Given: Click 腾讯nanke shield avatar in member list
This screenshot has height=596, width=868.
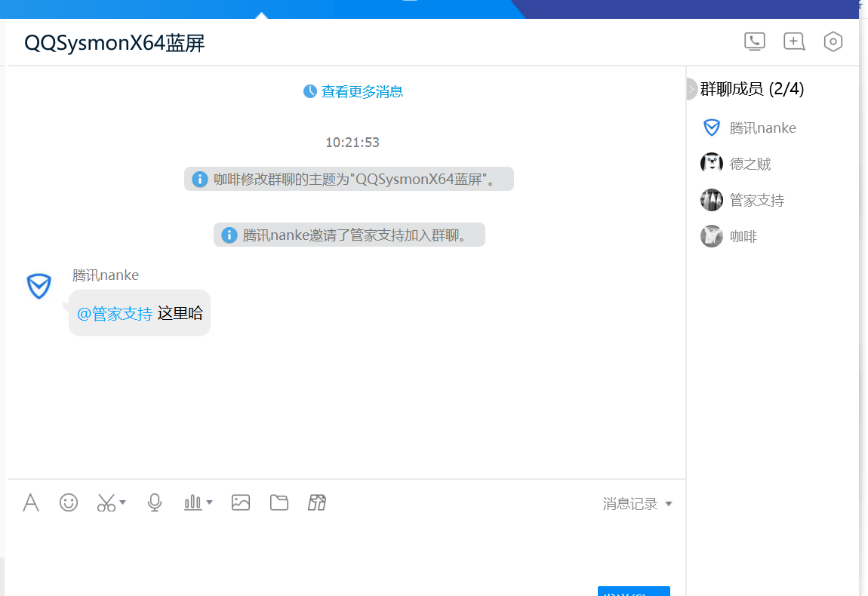Looking at the screenshot, I should coord(711,127).
